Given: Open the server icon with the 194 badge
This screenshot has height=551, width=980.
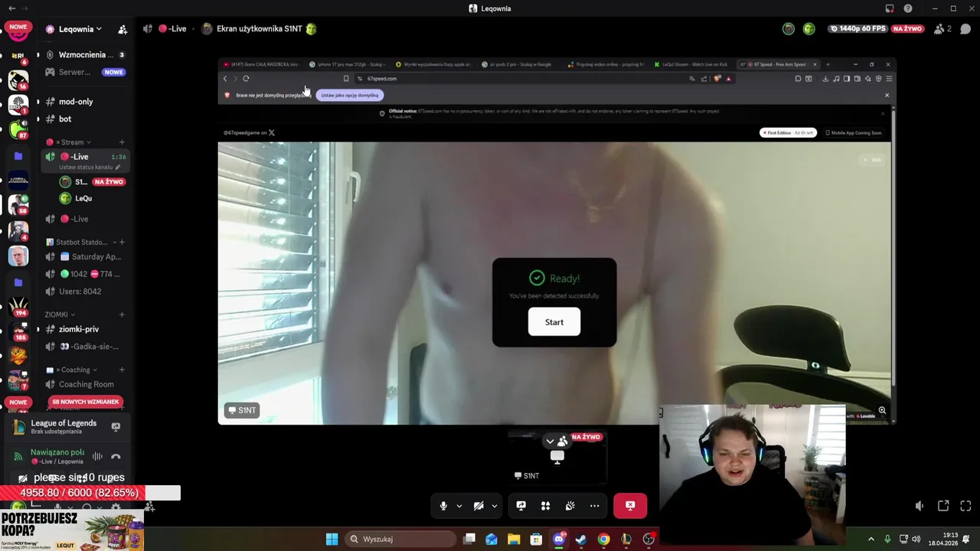Looking at the screenshot, I should tap(18, 305).
